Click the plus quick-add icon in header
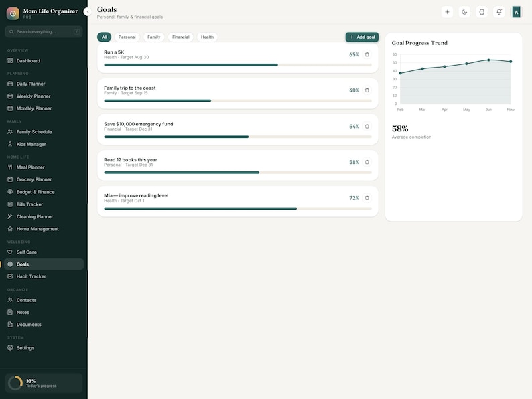The height and width of the screenshot is (399, 532). coord(447,12)
